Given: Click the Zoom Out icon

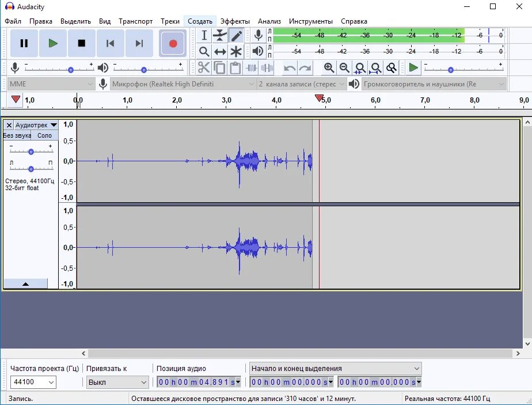Looking at the screenshot, I should (344, 67).
